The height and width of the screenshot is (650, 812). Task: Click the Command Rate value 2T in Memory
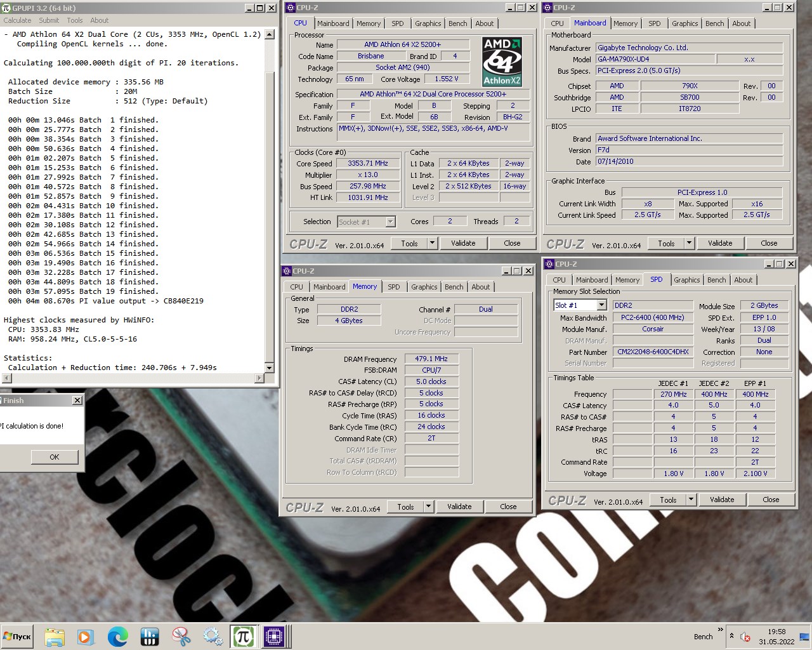click(x=431, y=438)
